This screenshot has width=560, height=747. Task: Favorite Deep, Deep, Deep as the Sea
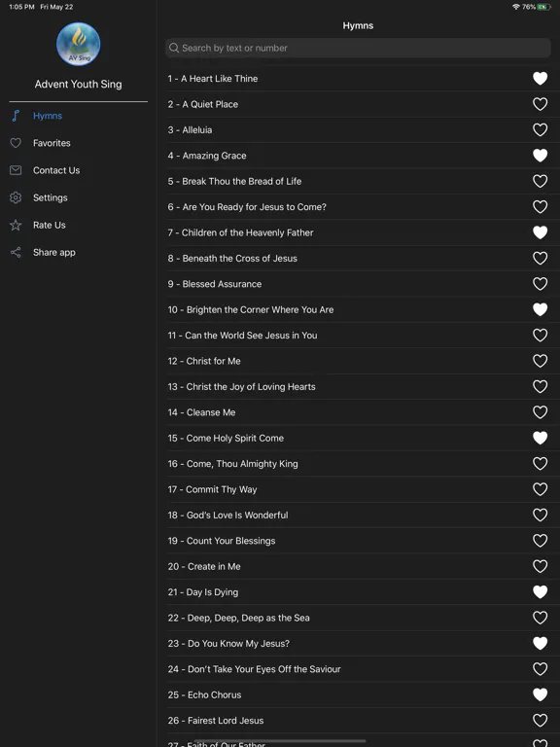pyautogui.click(x=540, y=619)
